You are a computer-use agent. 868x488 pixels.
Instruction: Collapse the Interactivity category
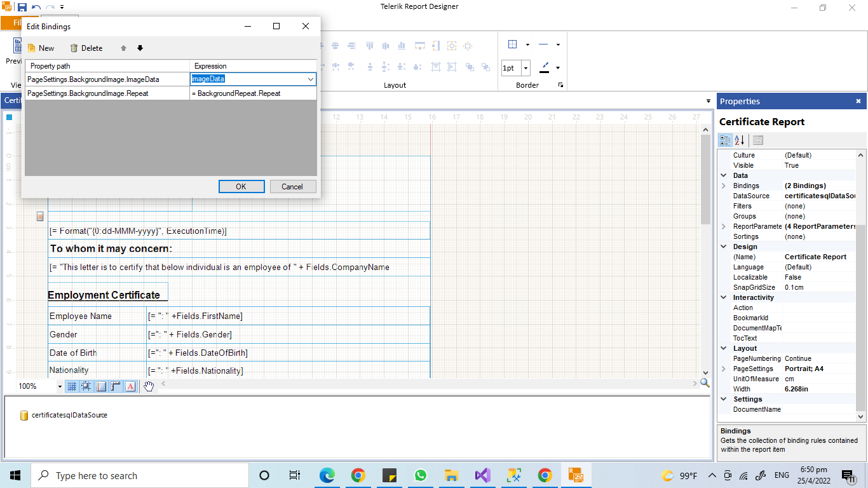[x=724, y=297]
